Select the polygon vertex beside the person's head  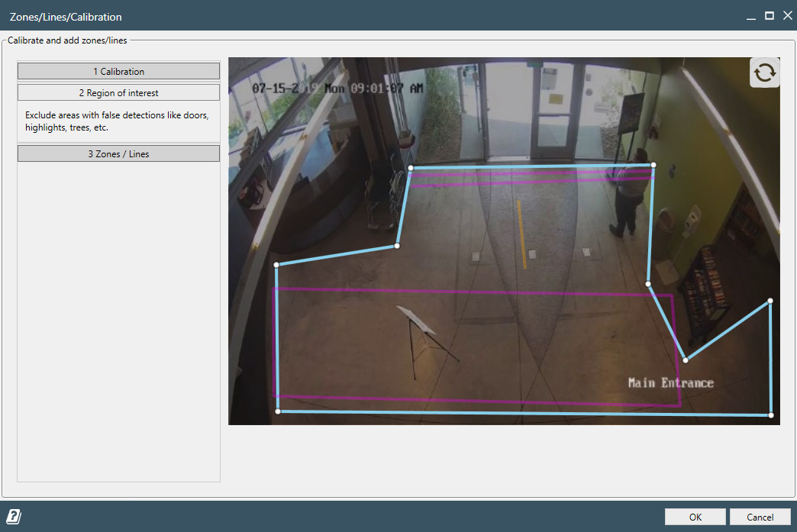[653, 165]
